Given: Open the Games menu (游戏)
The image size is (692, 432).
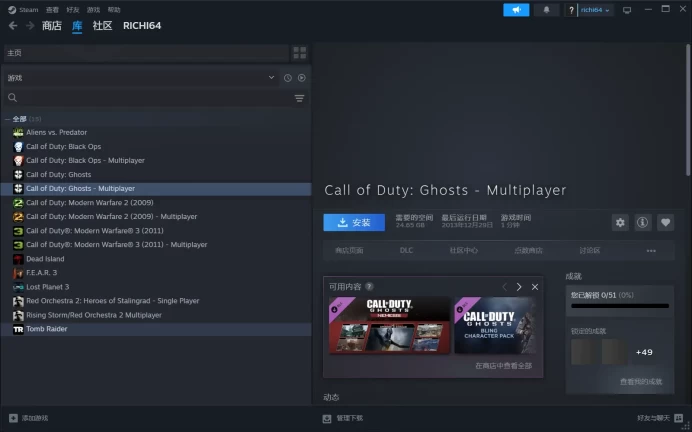Looking at the screenshot, I should tap(93, 10).
